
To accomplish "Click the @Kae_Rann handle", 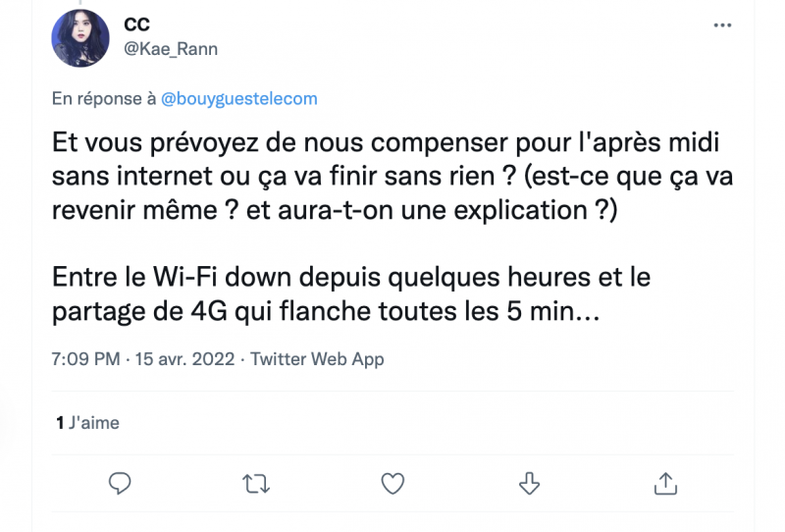I will (171, 48).
